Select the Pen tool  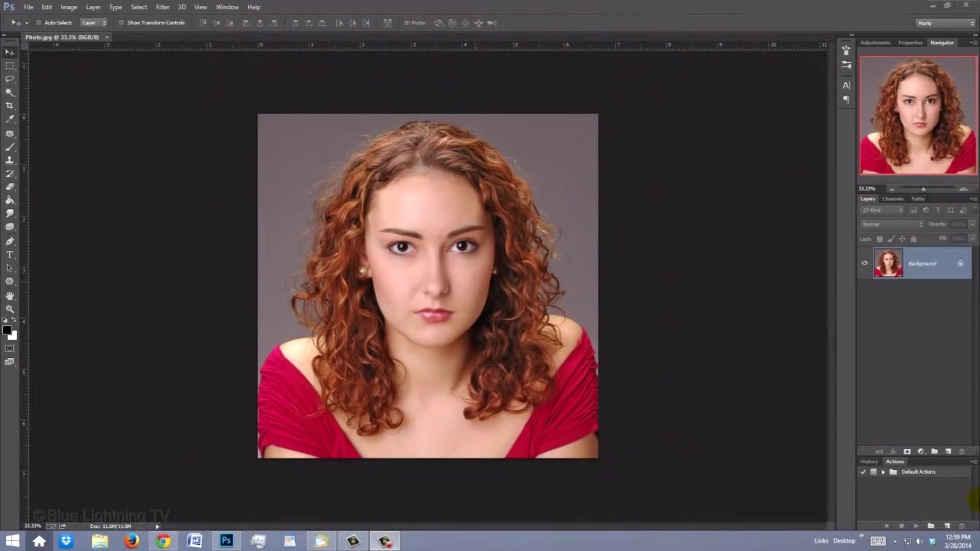[x=10, y=241]
